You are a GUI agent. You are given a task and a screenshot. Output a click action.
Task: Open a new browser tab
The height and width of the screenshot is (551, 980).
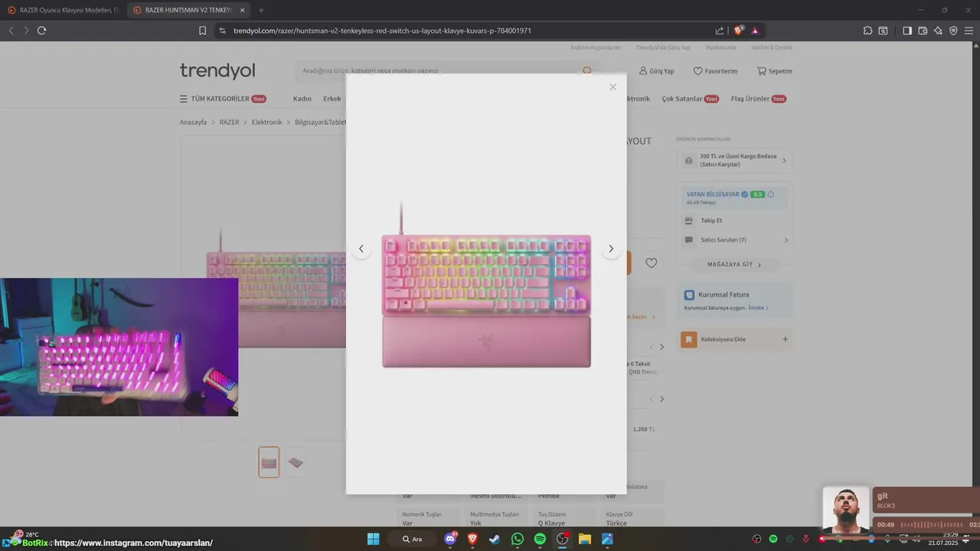(261, 10)
